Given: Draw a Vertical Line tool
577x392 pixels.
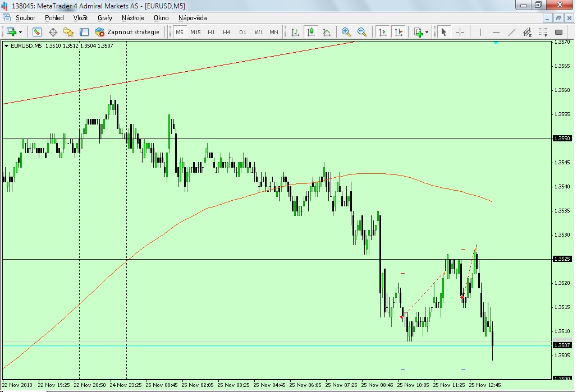Looking at the screenshot, I should (x=480, y=32).
